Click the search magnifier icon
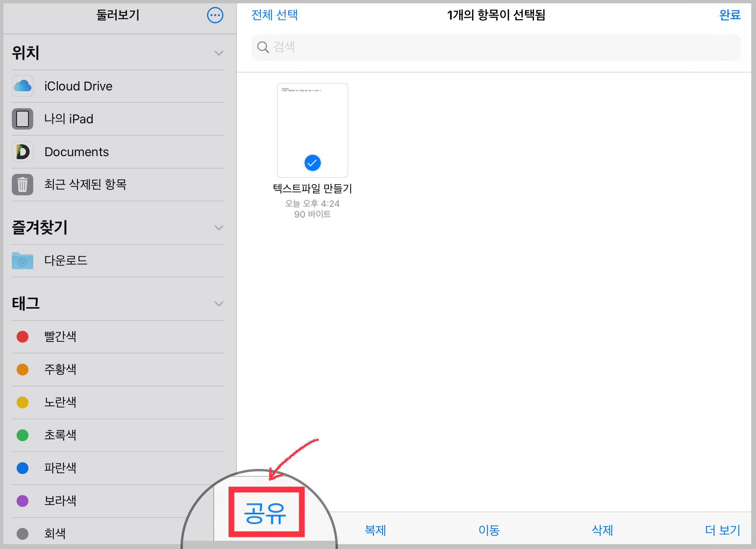 pyautogui.click(x=263, y=47)
